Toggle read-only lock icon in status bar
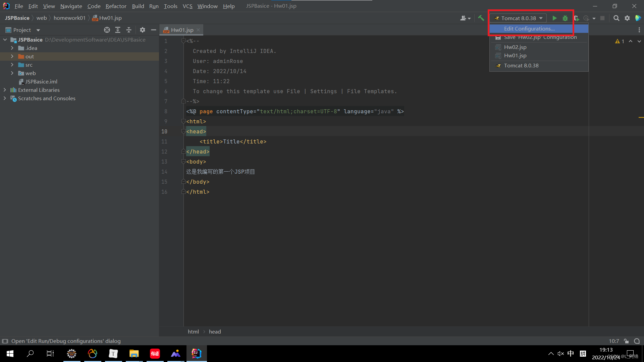 pos(626,341)
